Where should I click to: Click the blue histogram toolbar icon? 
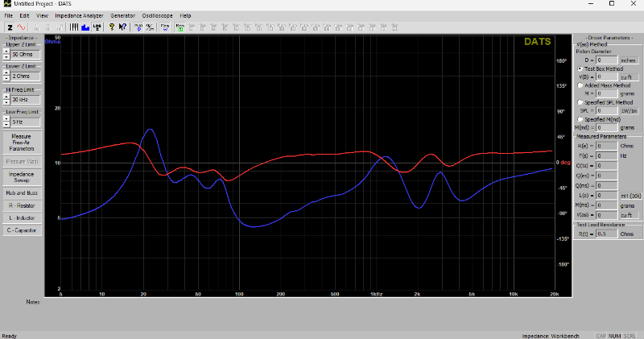pyautogui.click(x=85, y=27)
